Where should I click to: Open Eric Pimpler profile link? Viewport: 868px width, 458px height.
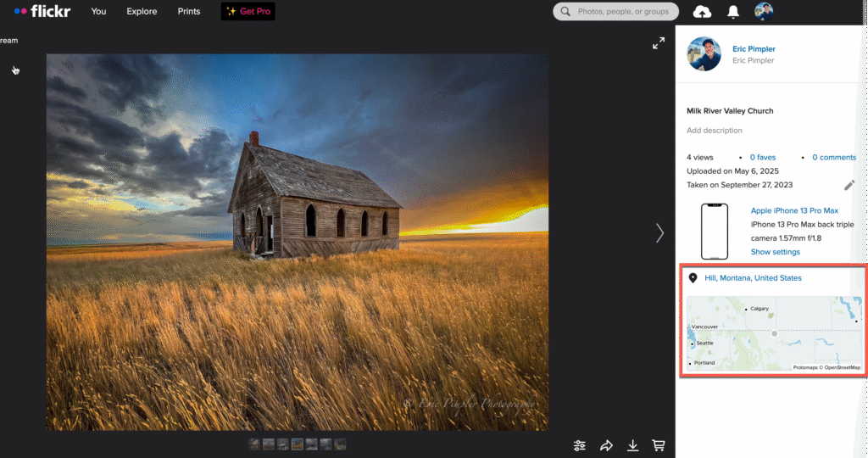pos(754,49)
